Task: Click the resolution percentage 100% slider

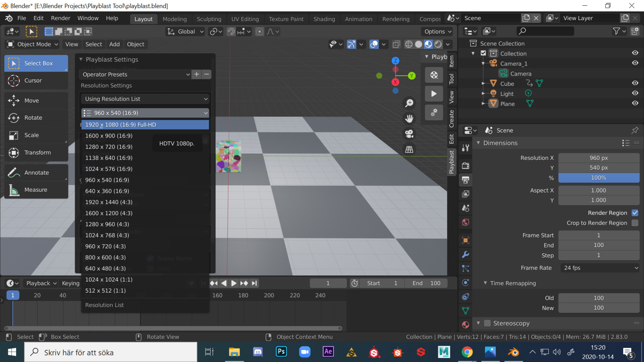Action: coord(599,178)
